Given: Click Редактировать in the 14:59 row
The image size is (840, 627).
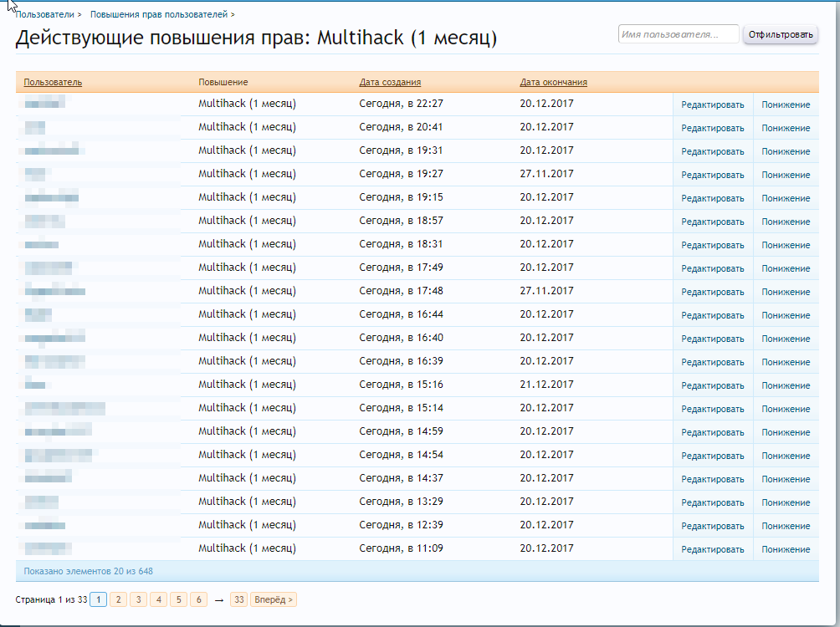Looking at the screenshot, I should click(713, 433).
